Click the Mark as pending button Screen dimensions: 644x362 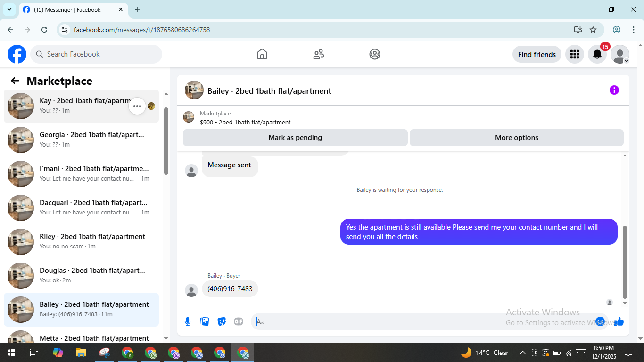295,138
